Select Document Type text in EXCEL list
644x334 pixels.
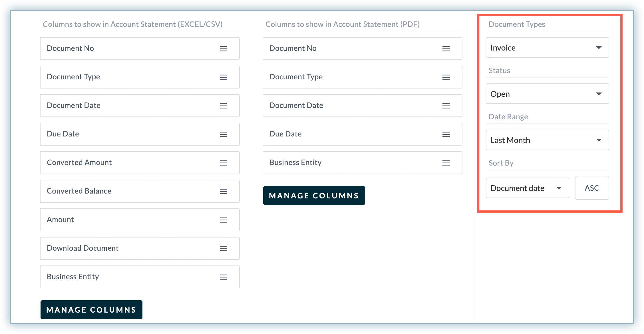pos(73,77)
